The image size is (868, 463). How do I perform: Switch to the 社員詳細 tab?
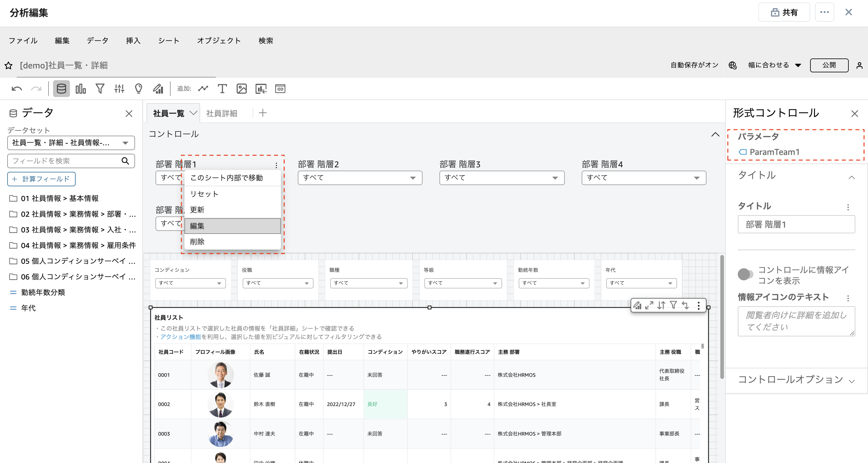(222, 114)
